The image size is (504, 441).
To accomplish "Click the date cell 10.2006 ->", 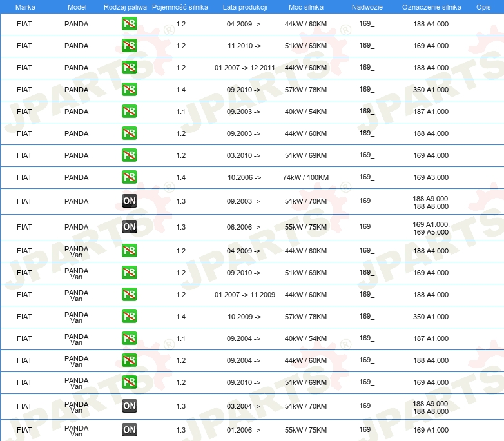I will [x=244, y=177].
